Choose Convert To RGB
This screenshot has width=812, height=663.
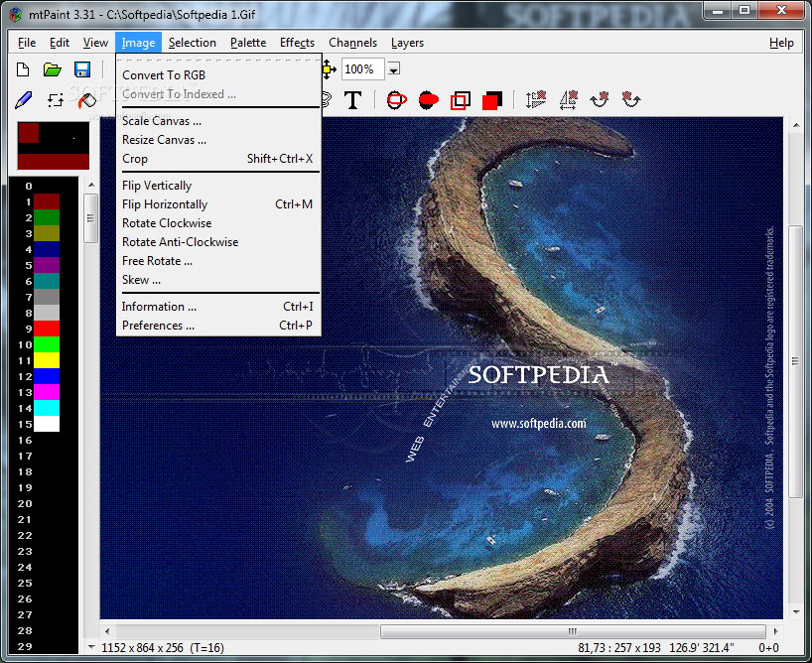(x=218, y=75)
